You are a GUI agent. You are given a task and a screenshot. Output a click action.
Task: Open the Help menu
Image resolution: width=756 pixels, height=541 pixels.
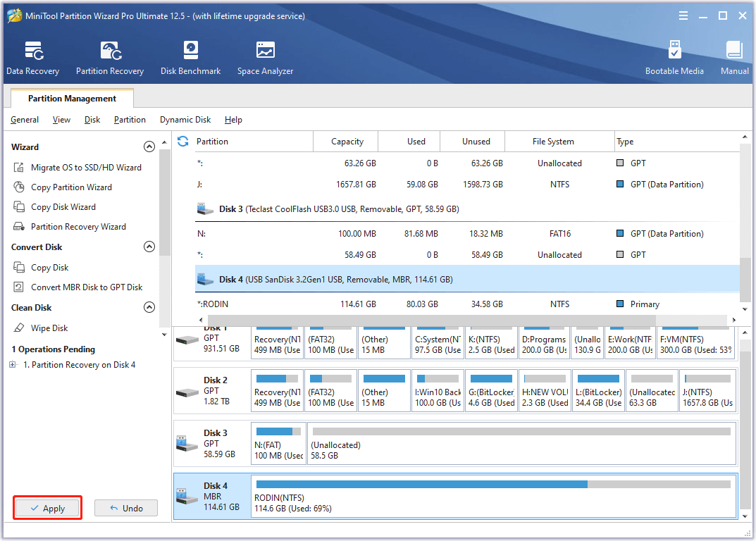(233, 120)
